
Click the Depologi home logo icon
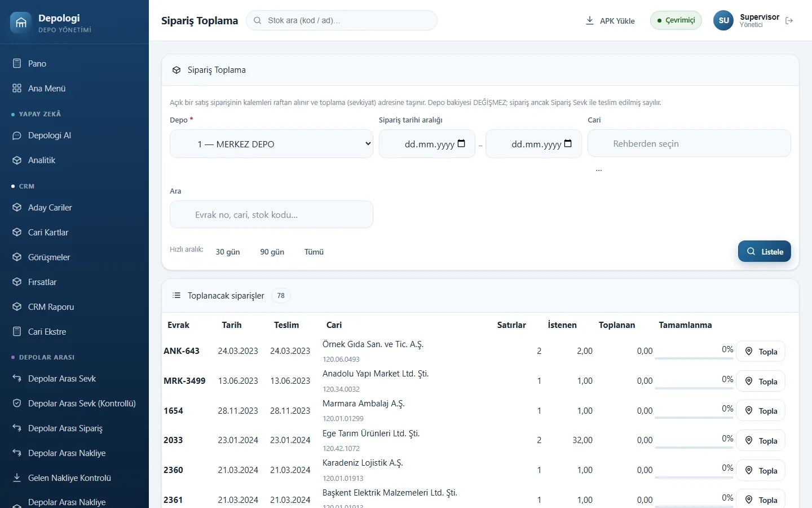coord(21,23)
